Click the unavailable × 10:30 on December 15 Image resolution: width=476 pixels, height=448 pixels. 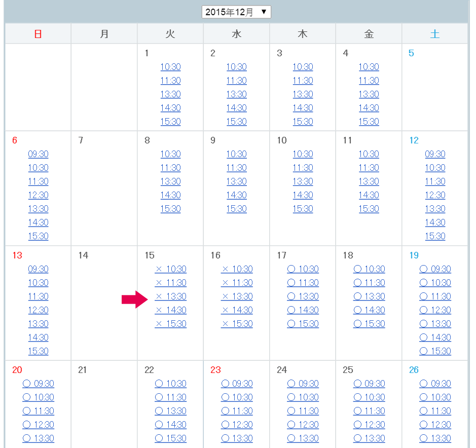171,269
